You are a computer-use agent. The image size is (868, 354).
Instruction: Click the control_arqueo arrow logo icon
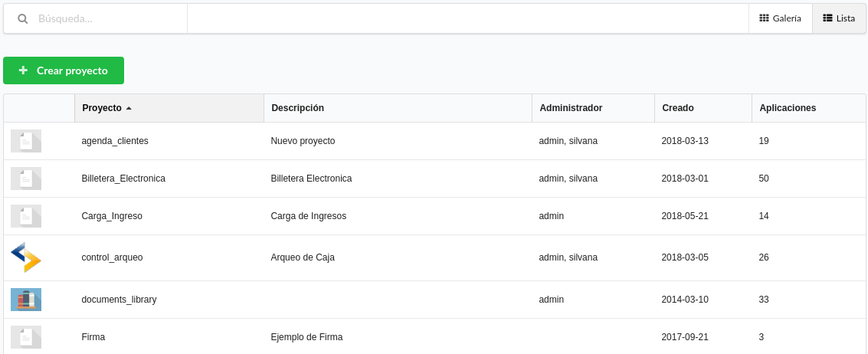pos(26,257)
